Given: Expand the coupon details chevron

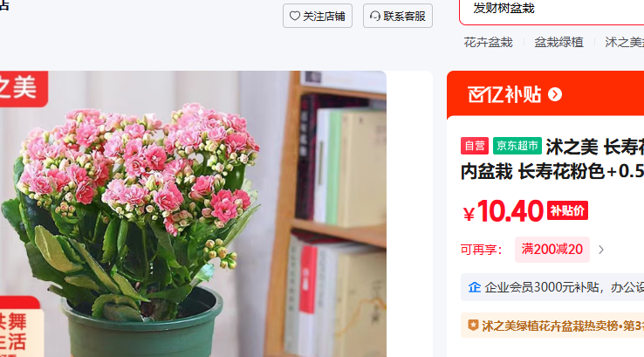Looking at the screenshot, I should (x=601, y=250).
